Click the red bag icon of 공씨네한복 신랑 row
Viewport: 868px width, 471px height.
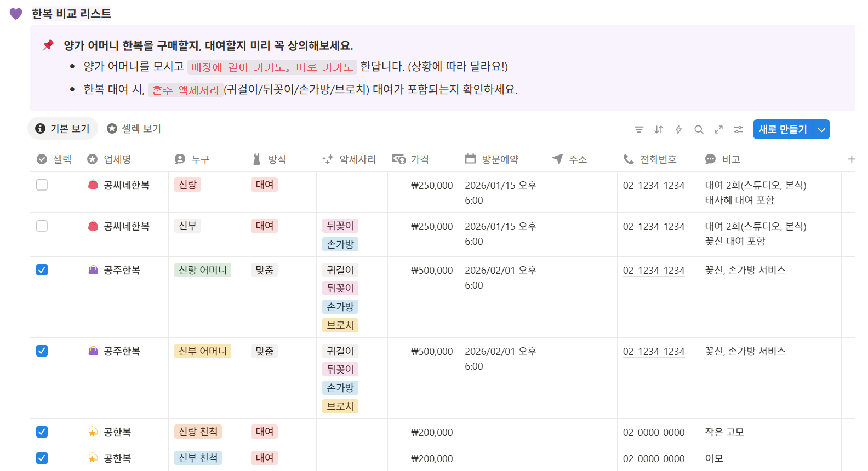point(93,185)
